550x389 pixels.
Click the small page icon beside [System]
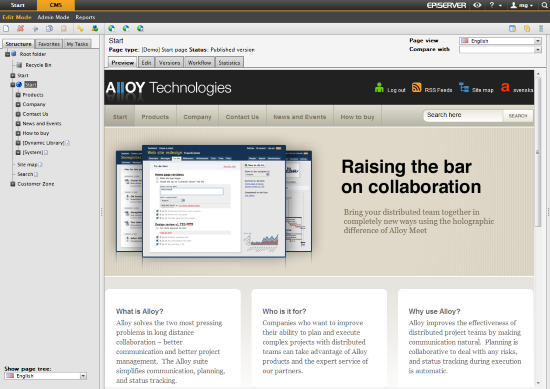click(46, 152)
